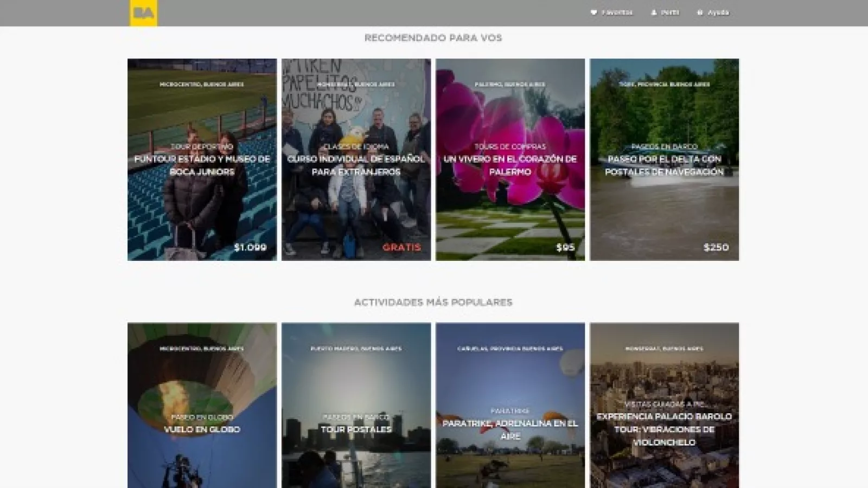
Task: Open the Ayuda help link
Action: (x=718, y=12)
